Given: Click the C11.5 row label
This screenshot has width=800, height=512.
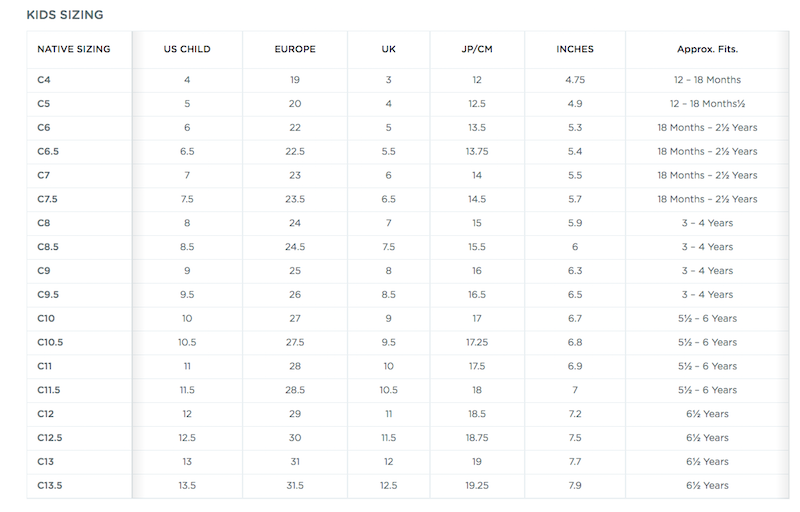Looking at the screenshot, I should 48,390.
